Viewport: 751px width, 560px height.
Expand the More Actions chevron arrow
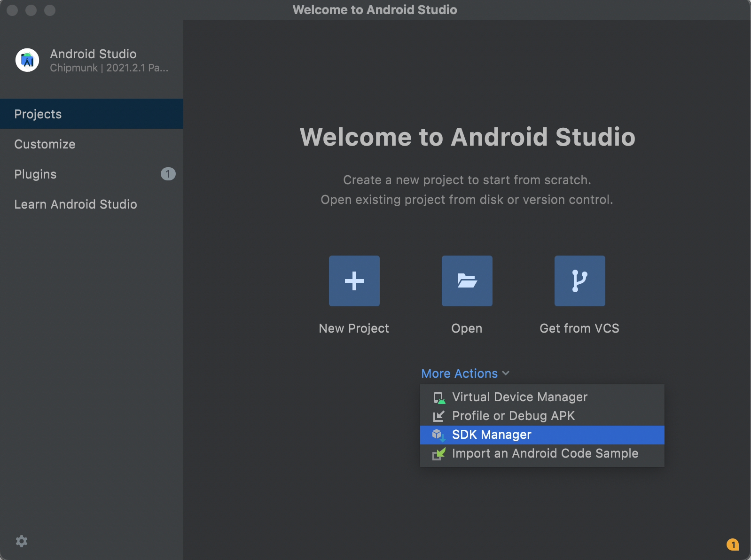pos(506,373)
